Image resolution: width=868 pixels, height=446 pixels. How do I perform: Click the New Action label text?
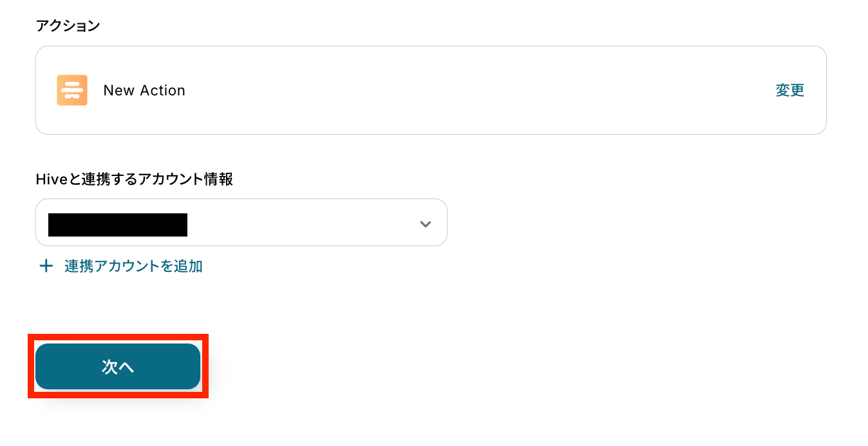[x=144, y=90]
